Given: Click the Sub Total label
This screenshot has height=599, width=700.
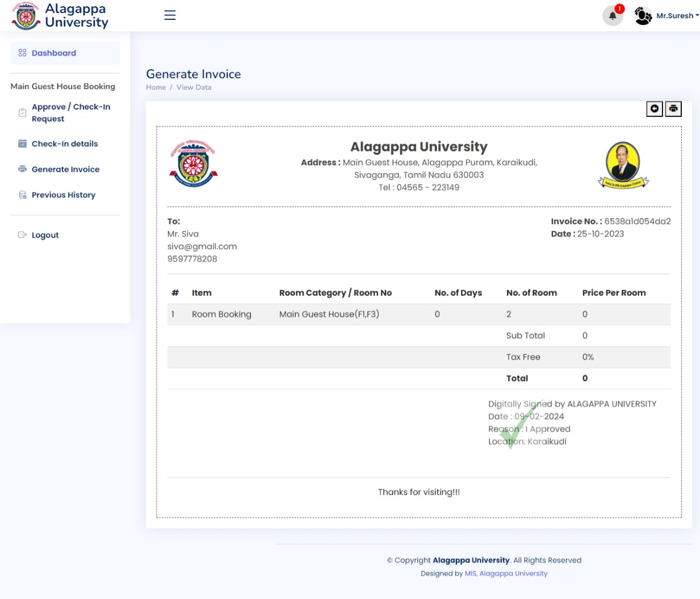Looking at the screenshot, I should (x=526, y=336).
